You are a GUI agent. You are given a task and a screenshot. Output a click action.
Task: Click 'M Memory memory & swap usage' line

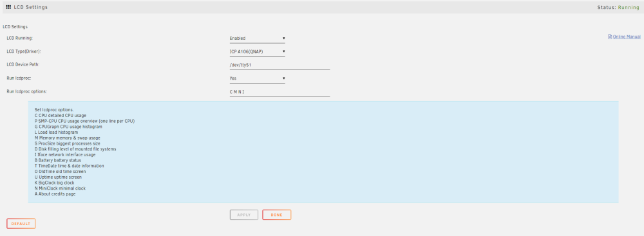[x=68, y=138]
